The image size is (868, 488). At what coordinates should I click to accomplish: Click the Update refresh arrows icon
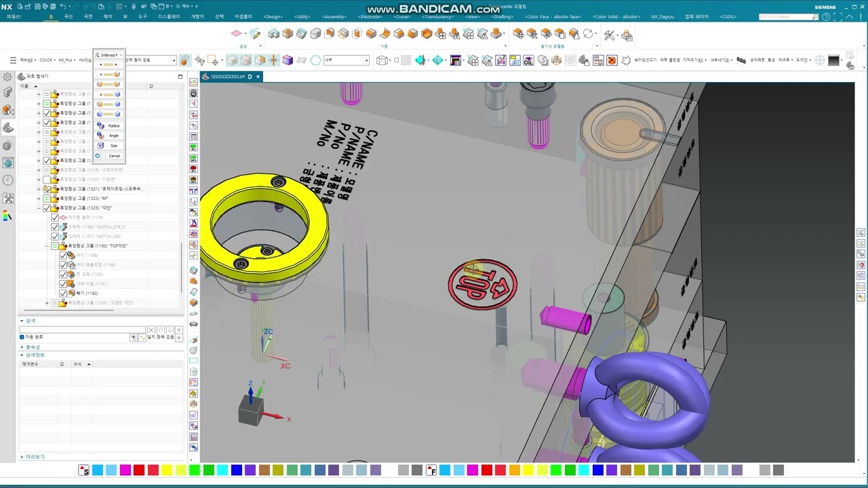coord(588,33)
